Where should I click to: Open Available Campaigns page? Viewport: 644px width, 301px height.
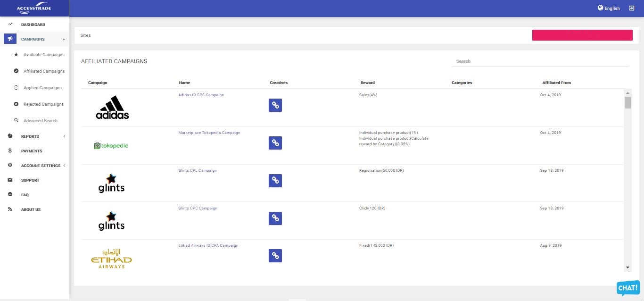(44, 55)
